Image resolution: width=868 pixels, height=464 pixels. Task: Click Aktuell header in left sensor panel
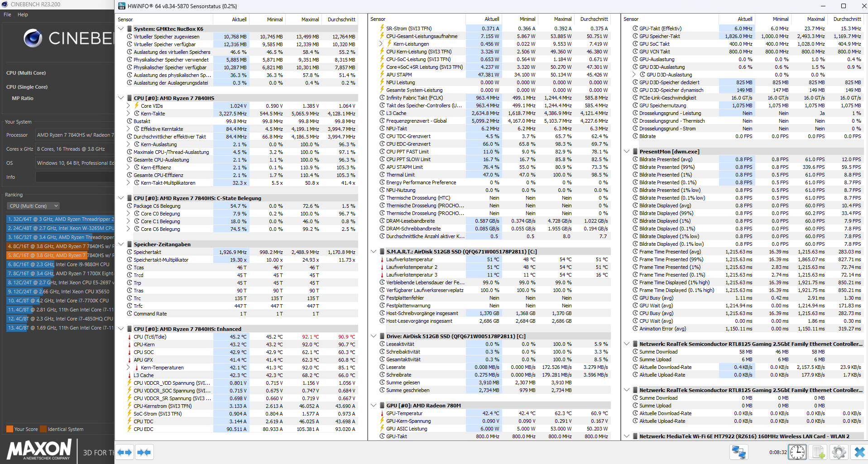[x=231, y=19]
